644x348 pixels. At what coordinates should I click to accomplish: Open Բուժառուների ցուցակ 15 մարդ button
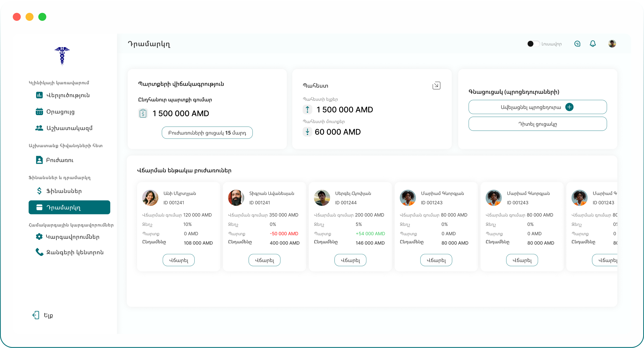[207, 133]
